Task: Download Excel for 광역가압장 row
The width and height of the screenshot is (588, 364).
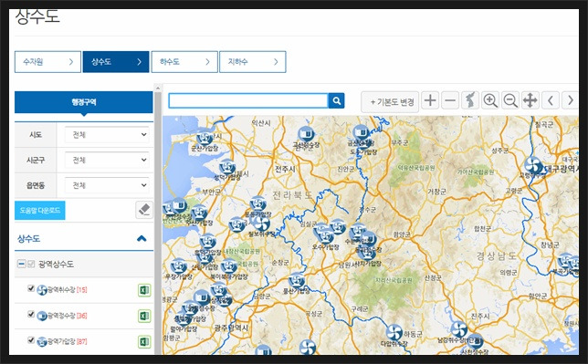Action: click(x=144, y=341)
